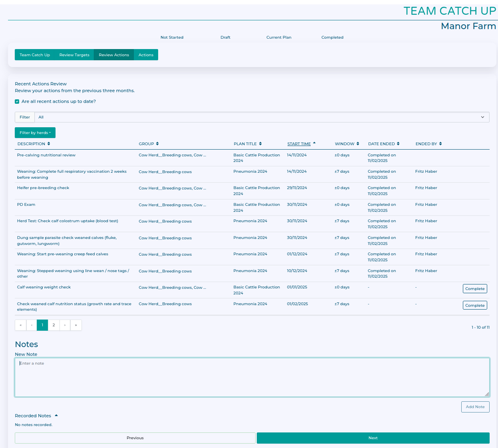Expand the Filter by herds dropdown
The width and height of the screenshot is (498, 448).
(35, 133)
